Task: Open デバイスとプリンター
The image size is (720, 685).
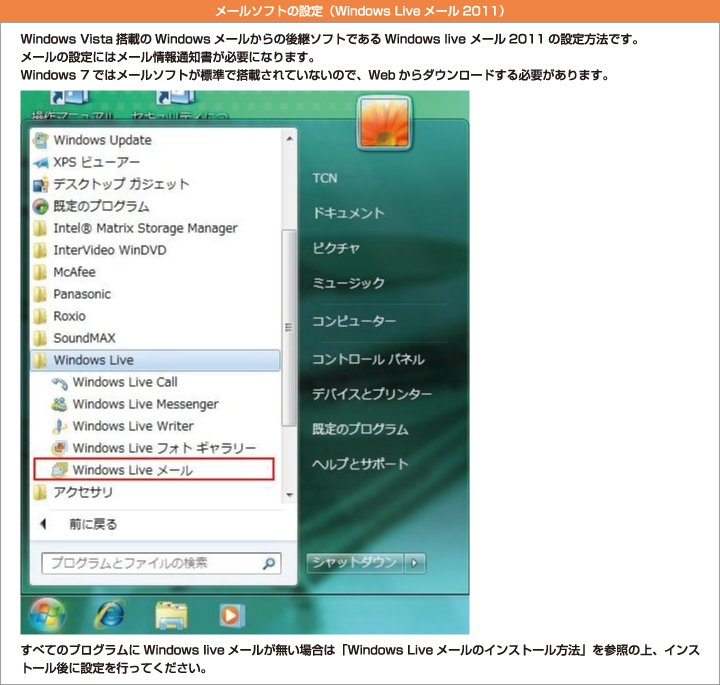Action: pyautogui.click(x=372, y=394)
